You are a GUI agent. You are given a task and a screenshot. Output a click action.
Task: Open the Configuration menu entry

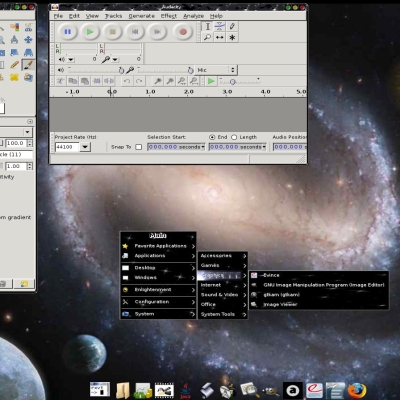pos(158,302)
